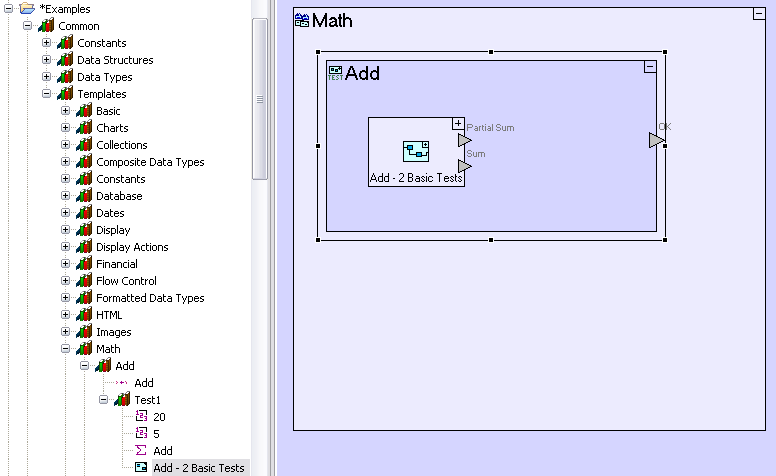Click the Add test block header icon
This screenshot has height=476, width=776.
335,73
